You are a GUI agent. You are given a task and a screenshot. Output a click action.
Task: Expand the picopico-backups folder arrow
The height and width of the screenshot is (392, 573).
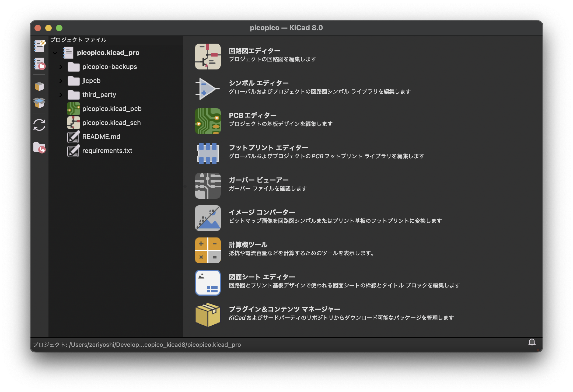tap(61, 67)
